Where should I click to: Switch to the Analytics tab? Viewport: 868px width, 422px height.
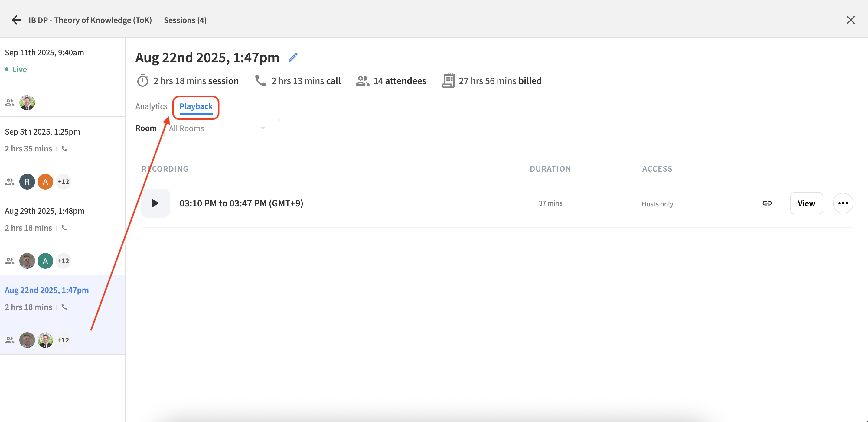(x=151, y=106)
